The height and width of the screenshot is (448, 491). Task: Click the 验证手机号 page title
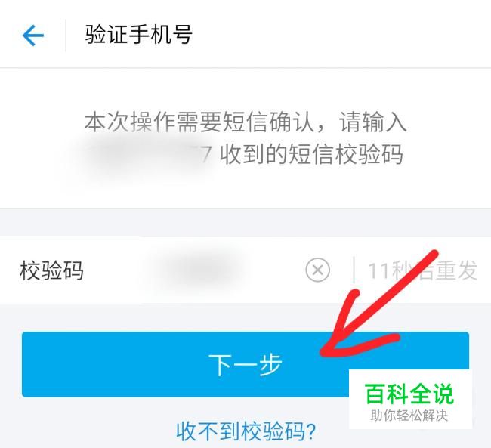138,35
